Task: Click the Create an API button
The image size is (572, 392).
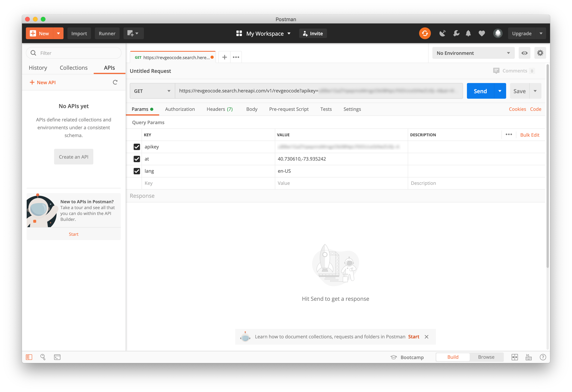Action: (x=74, y=157)
